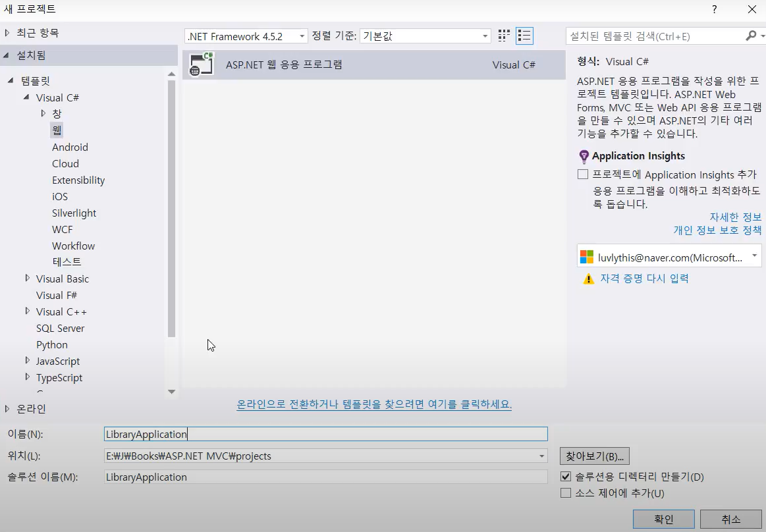This screenshot has height=532, width=766.
Task: Click the search magnifier icon
Action: pyautogui.click(x=751, y=36)
